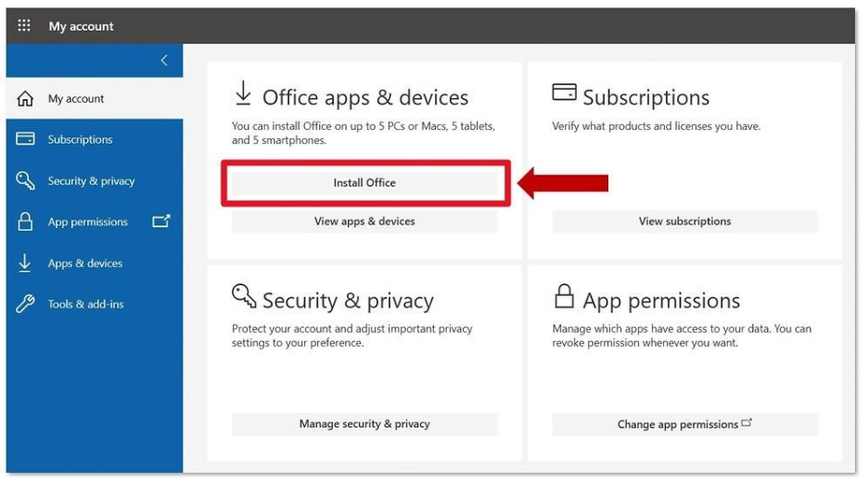This screenshot has height=484, width=868.
Task: Click the Office apps & devices heading
Action: pos(364,97)
